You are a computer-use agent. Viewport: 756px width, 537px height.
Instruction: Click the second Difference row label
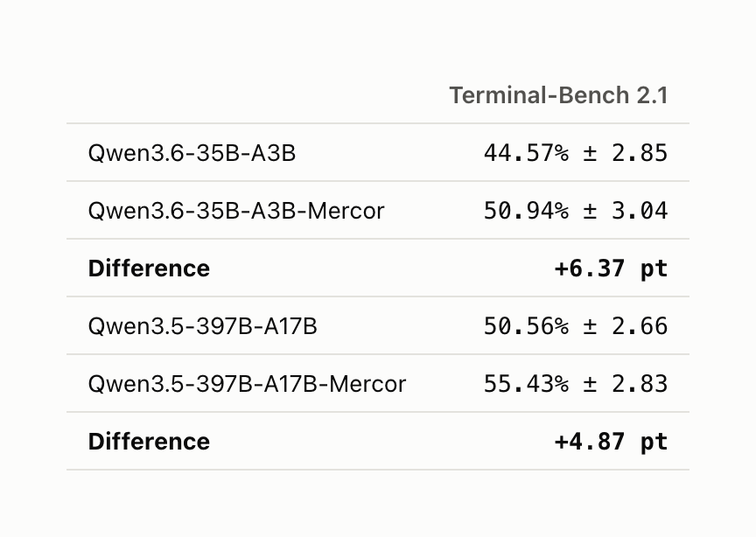point(149,442)
